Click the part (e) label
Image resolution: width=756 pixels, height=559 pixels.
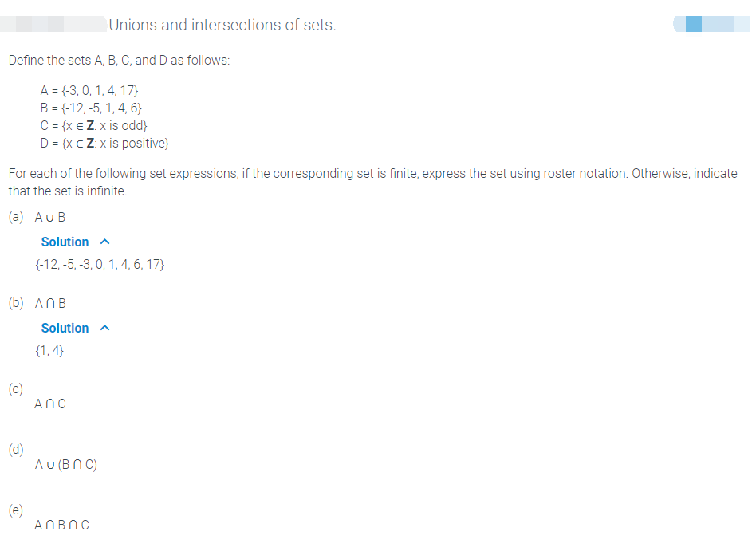(x=15, y=510)
